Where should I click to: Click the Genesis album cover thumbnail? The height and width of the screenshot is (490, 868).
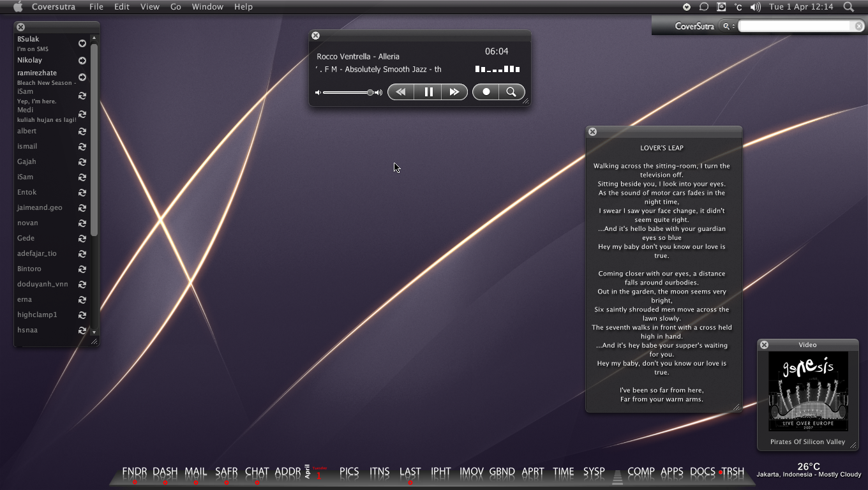click(x=808, y=392)
